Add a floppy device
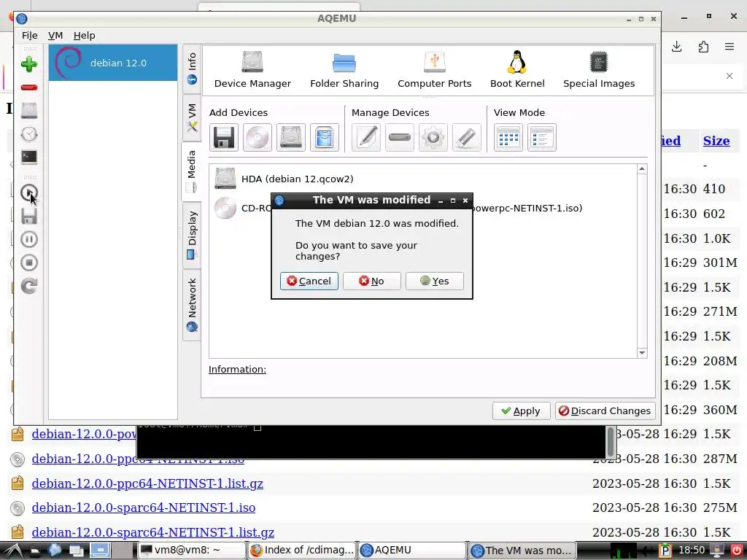 224,138
